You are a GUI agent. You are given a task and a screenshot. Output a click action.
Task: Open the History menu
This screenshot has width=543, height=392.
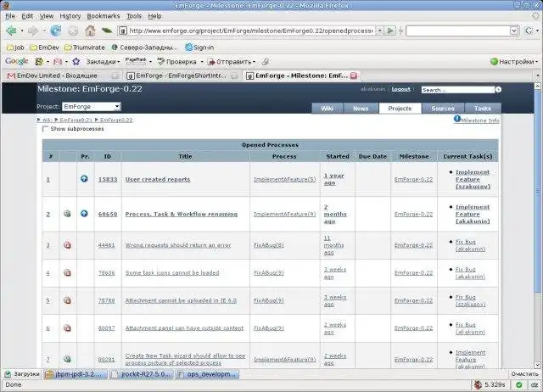pyautogui.click(x=70, y=16)
